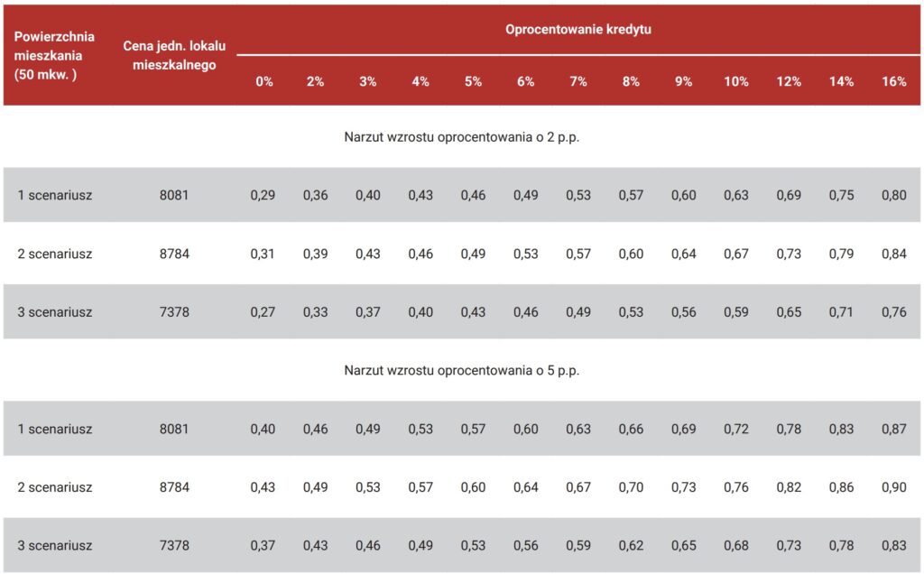
Task: Click the 7% column header
Action: pyautogui.click(x=578, y=81)
